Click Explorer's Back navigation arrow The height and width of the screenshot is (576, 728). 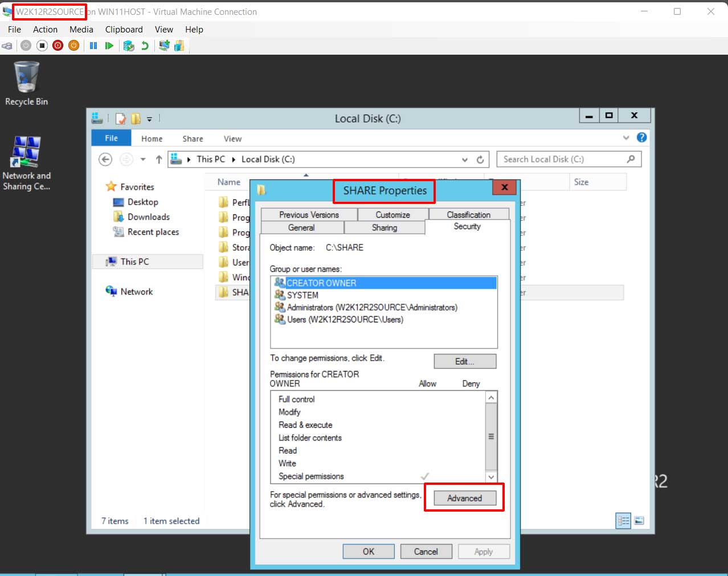(105, 160)
